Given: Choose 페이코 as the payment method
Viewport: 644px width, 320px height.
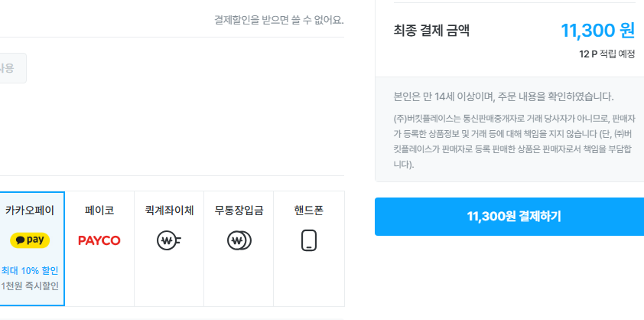Looking at the screenshot, I should 99,210.
